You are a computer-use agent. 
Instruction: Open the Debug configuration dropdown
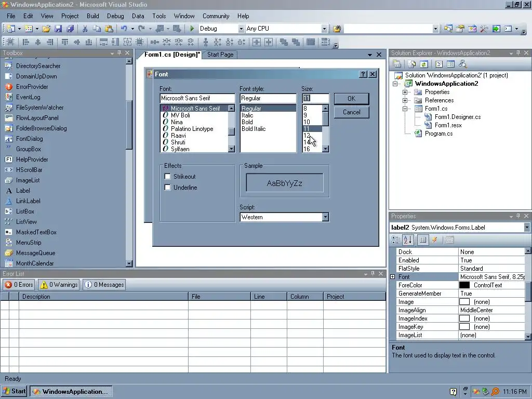[x=241, y=29]
